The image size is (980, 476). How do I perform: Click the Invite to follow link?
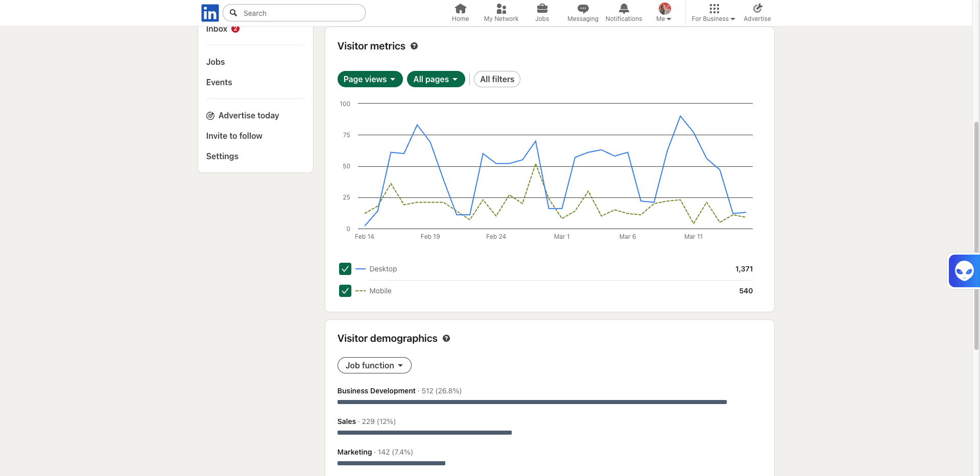click(x=234, y=136)
